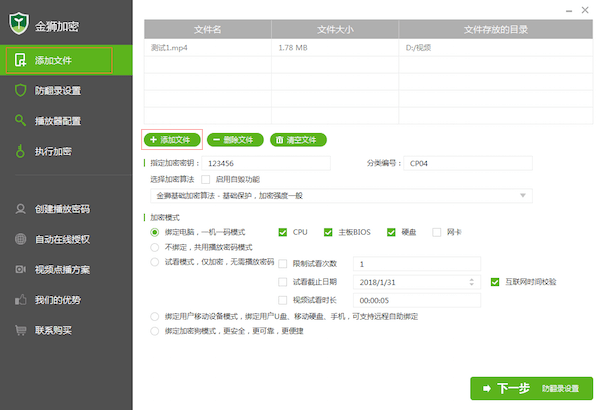Click the 金狮加密 shield logo

tap(19, 23)
